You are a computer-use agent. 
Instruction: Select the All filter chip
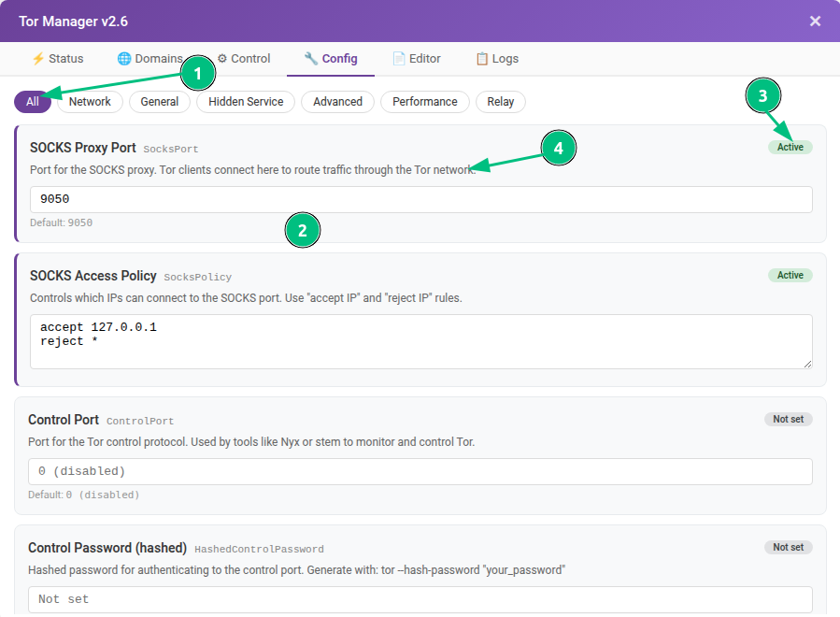click(x=33, y=102)
